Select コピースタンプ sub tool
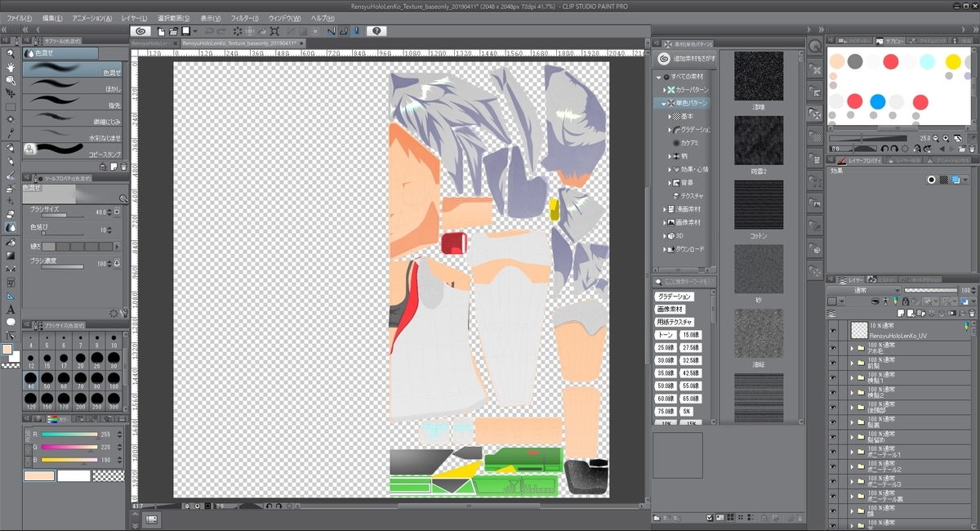The width and height of the screenshot is (980, 531). (72, 149)
